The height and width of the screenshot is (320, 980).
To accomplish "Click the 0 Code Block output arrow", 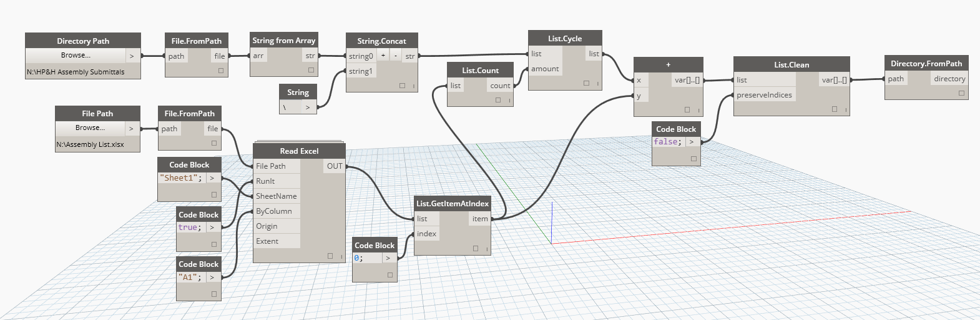I will 388,258.
